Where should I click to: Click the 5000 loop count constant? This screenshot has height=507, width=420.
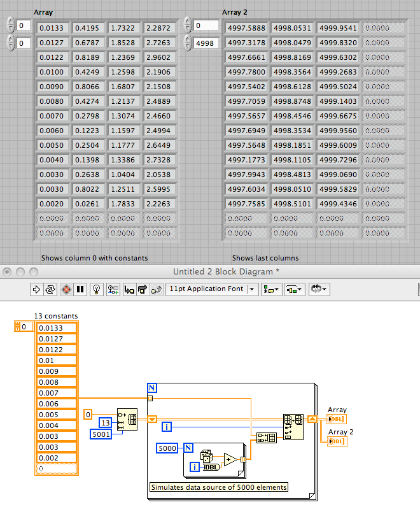coord(167,448)
